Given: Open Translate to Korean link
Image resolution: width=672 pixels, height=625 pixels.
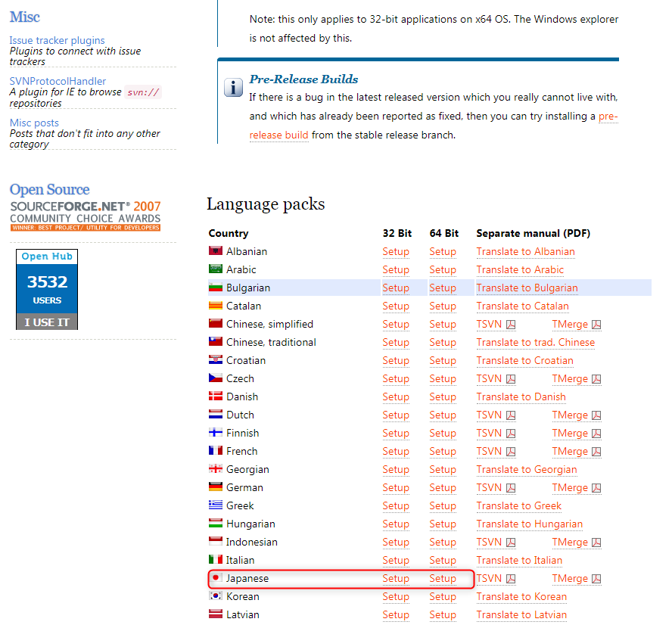Looking at the screenshot, I should [521, 596].
